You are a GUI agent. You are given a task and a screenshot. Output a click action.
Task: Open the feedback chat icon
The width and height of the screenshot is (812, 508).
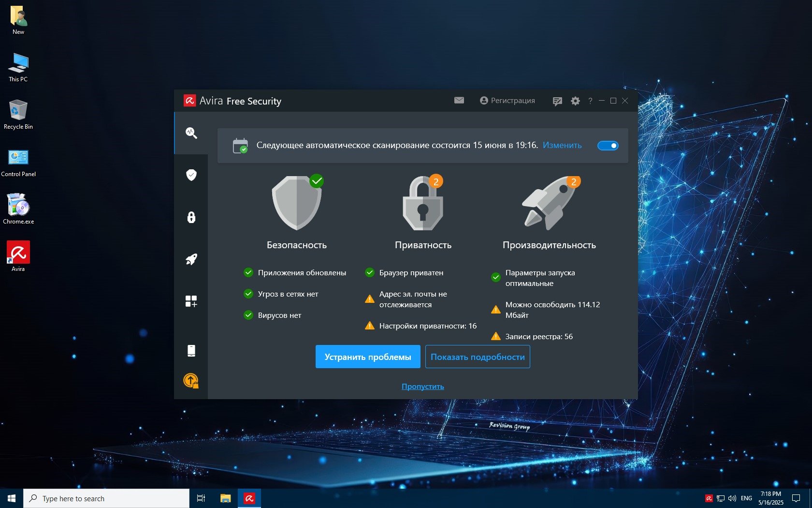pyautogui.click(x=557, y=101)
